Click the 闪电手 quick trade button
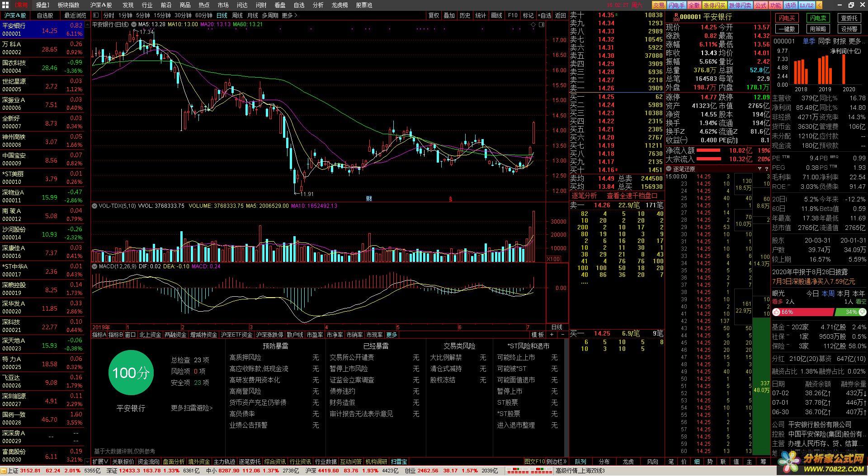 (x=676, y=5)
